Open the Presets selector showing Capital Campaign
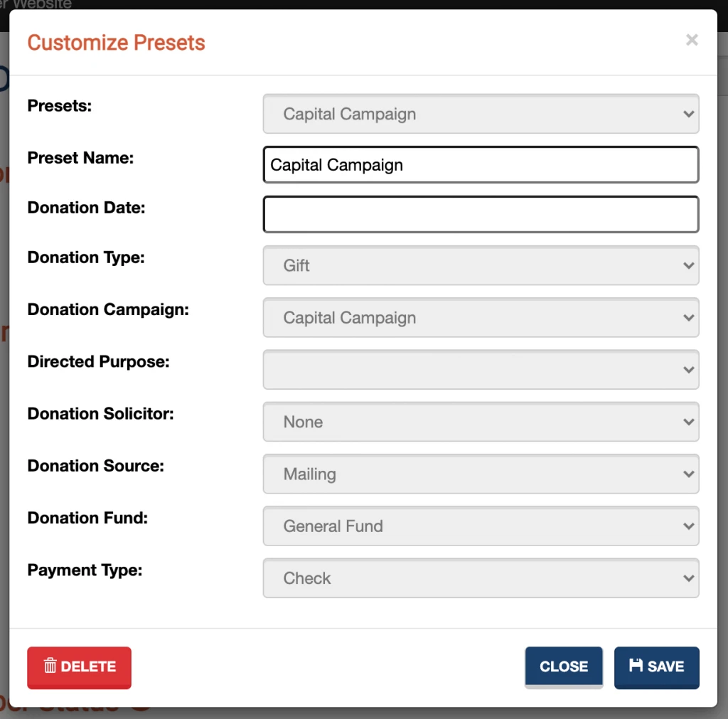This screenshot has width=728, height=719. (x=481, y=114)
